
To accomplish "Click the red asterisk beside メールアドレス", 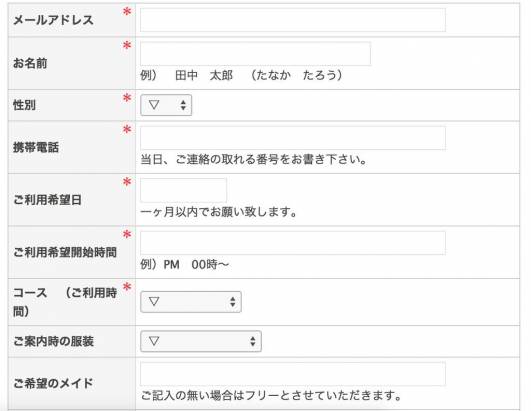I will 127,12.
